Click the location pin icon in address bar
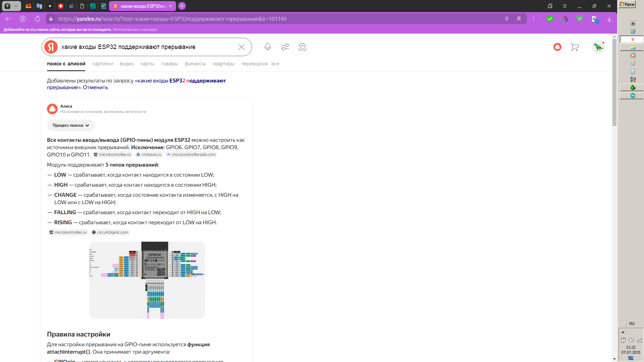 pos(507,19)
